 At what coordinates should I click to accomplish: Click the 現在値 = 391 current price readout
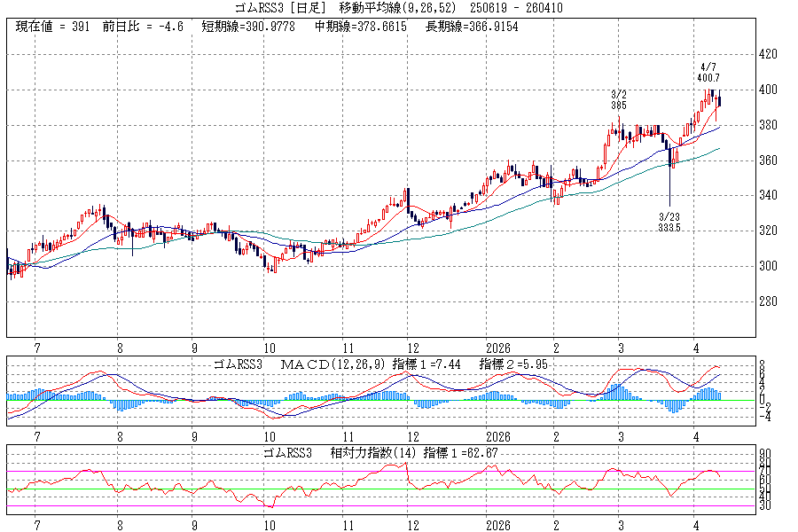click(53, 27)
